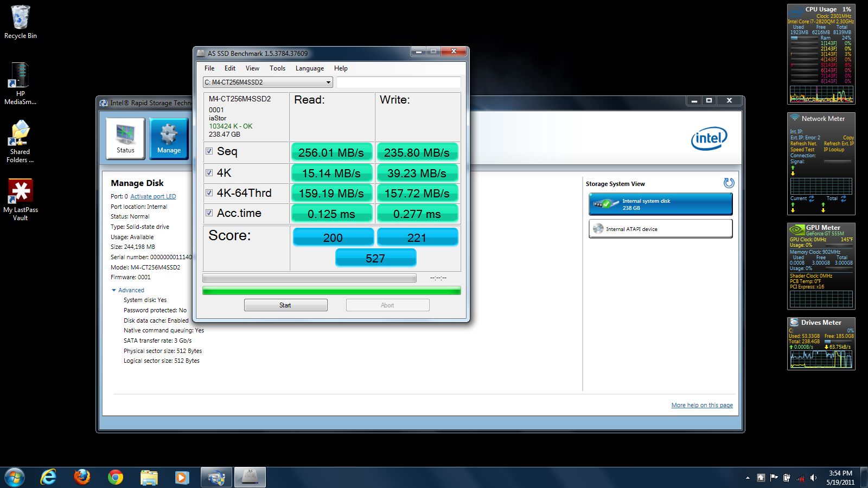Viewport: 868px width, 488px height.
Task: Click the empty text field beside drive dropdown
Action: pyautogui.click(x=399, y=82)
